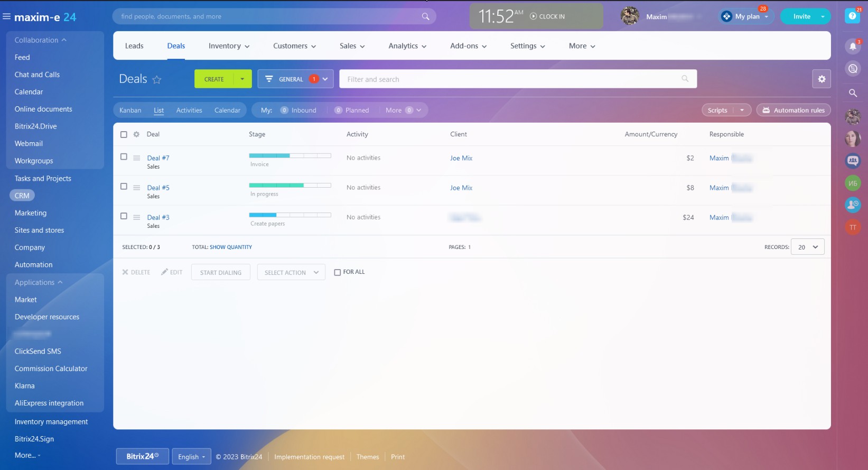Open the deals settings gear button
This screenshot has height=470, width=868.
click(822, 79)
